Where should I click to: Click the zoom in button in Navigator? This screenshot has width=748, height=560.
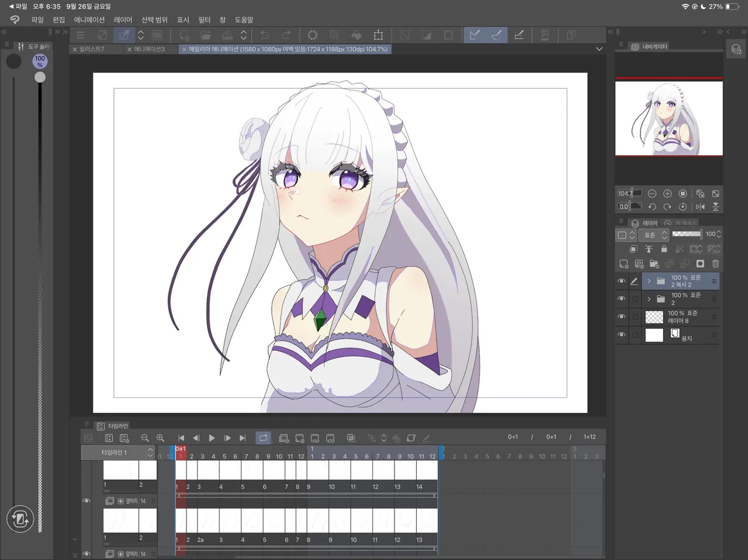coord(667,193)
